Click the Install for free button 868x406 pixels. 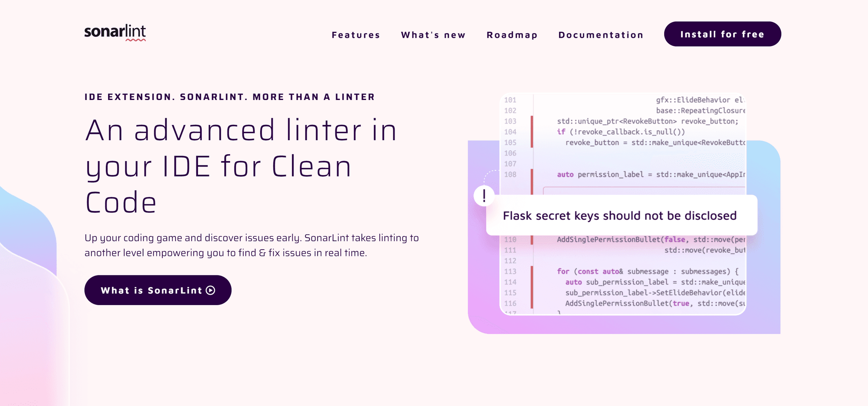pyautogui.click(x=722, y=34)
